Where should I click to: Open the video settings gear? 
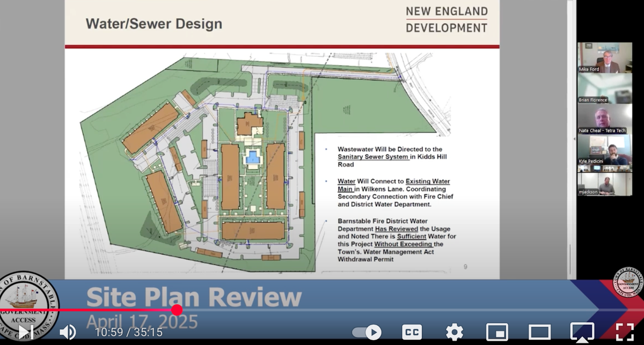(454, 332)
